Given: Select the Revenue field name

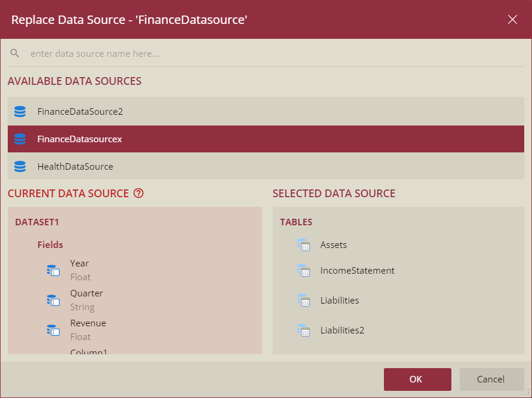Looking at the screenshot, I should [88, 323].
